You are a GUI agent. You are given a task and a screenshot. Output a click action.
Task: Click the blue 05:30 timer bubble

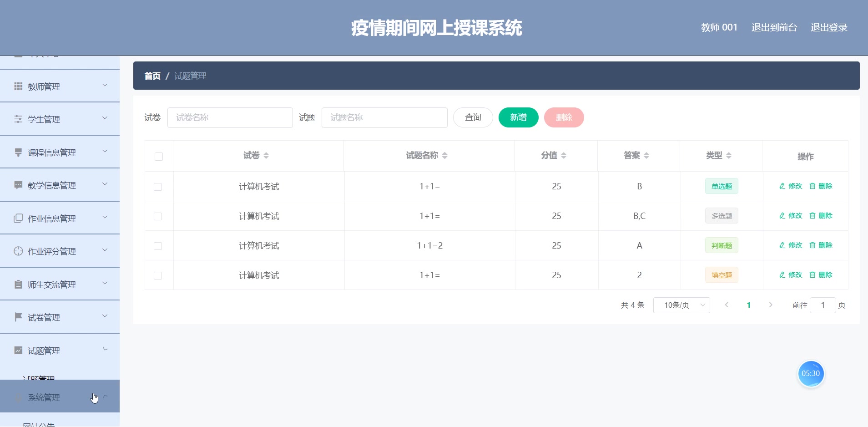tap(811, 373)
